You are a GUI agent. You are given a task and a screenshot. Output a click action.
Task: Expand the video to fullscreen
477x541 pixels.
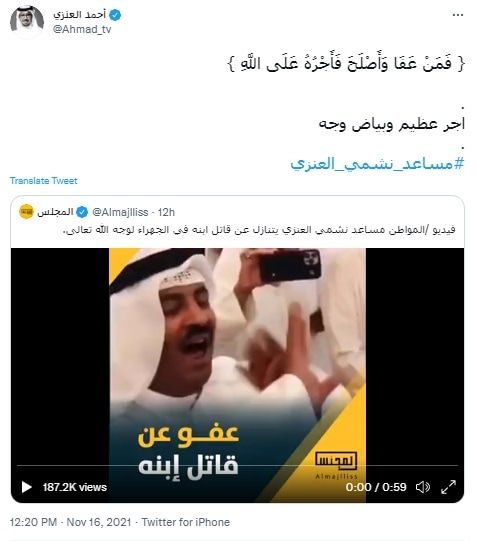[x=449, y=487]
